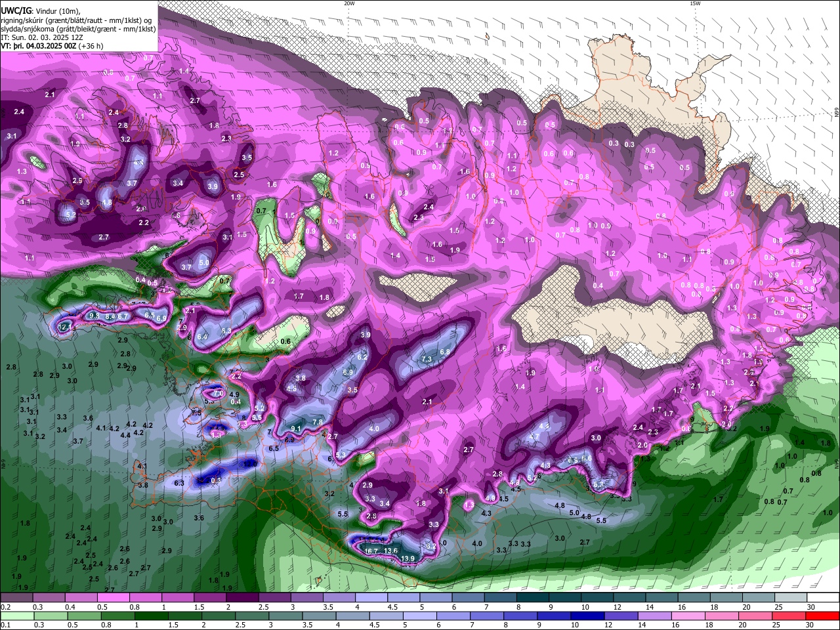
Task: Click the '(+36 h)' forecast offset text
Action: [x=91, y=46]
